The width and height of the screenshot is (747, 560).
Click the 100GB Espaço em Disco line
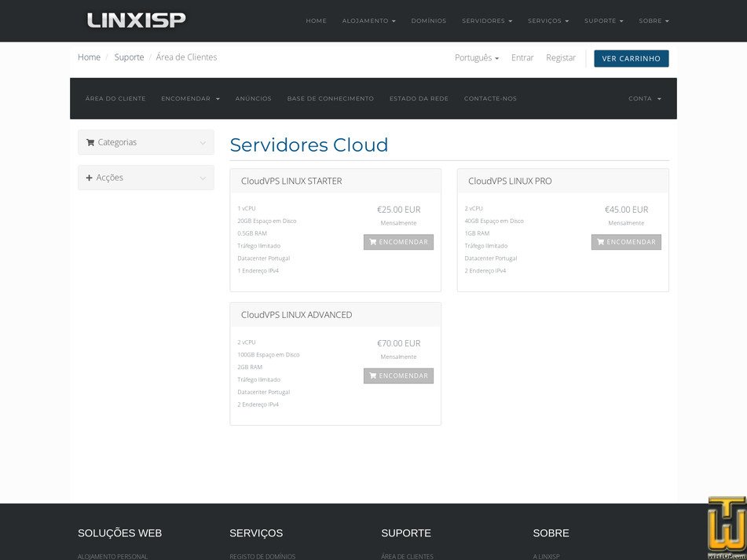click(x=268, y=355)
